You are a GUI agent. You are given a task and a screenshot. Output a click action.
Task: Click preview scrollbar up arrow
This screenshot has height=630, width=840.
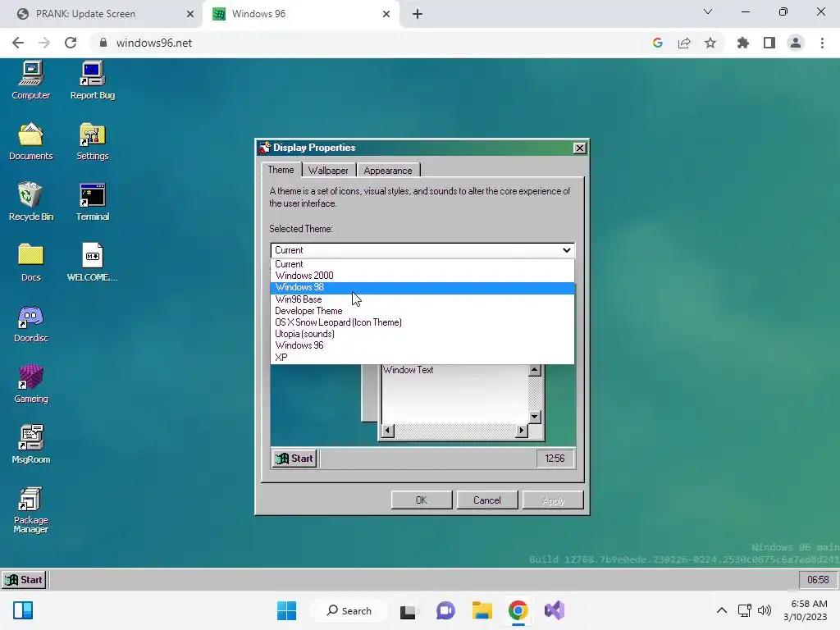534,370
